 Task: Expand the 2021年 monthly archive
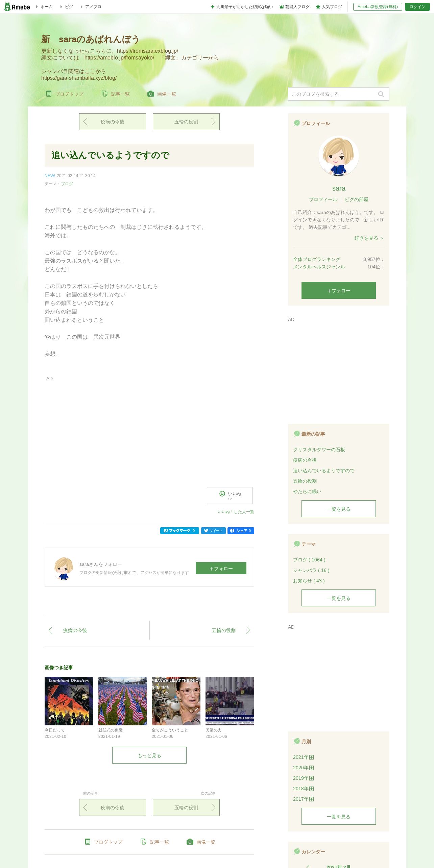311,757
